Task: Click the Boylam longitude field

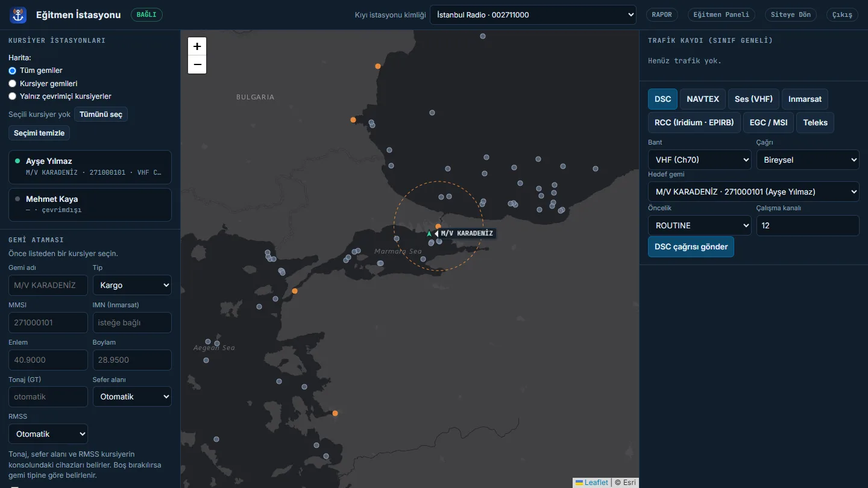Action: coord(132,360)
